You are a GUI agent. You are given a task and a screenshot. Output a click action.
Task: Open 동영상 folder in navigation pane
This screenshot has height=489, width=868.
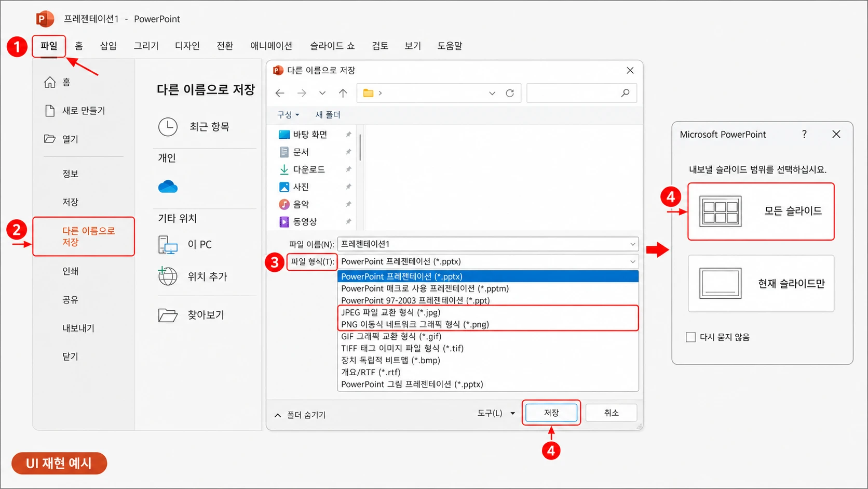298,222
